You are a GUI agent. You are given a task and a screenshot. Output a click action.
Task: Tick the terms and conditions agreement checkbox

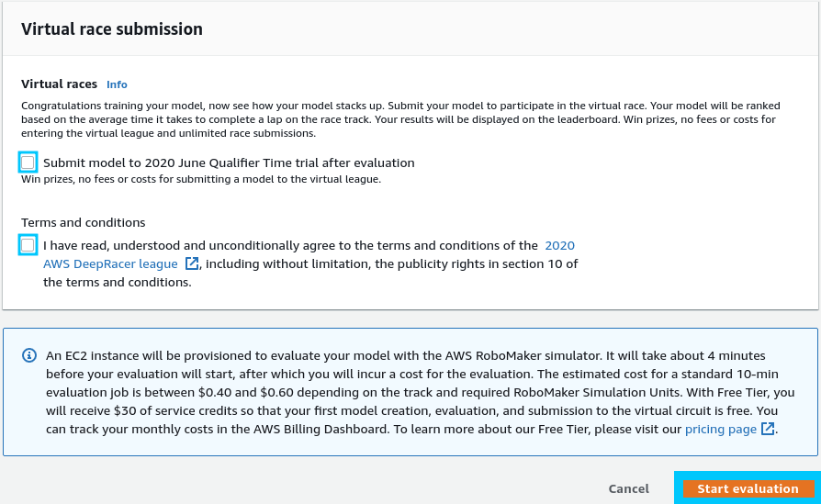point(28,245)
